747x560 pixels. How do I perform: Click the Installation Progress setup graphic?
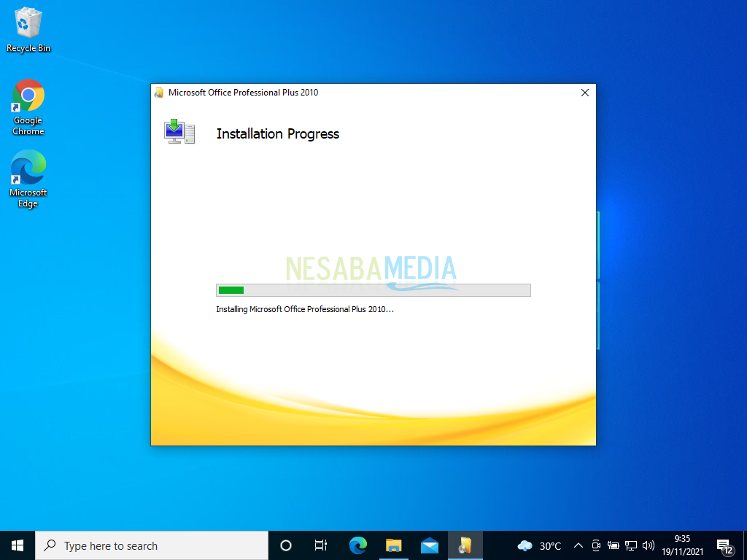tap(179, 132)
